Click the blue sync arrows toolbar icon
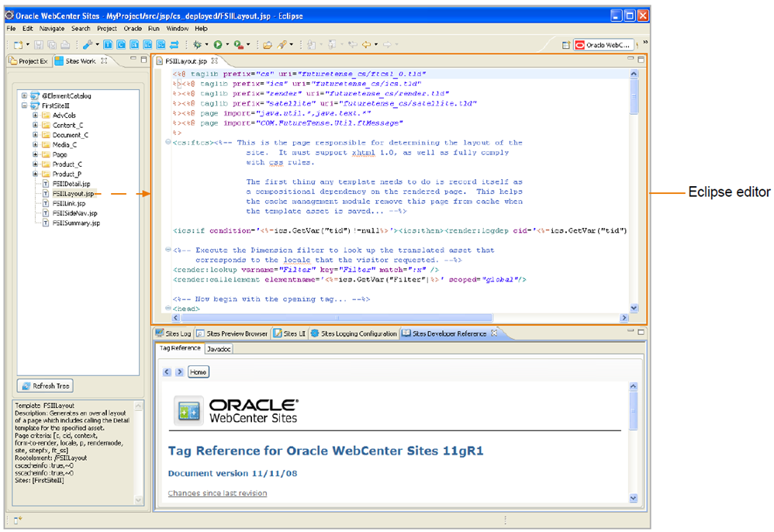 (174, 45)
